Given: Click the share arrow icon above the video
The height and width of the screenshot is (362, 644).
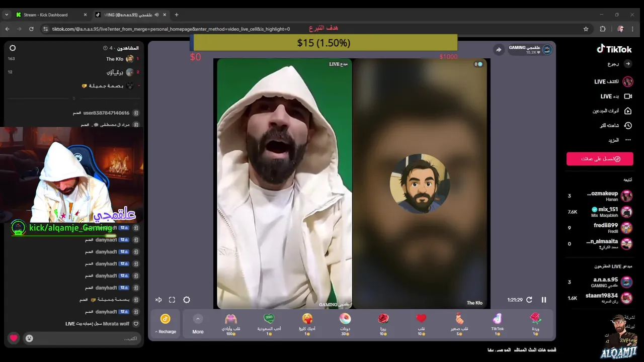Looking at the screenshot, I should tap(498, 49).
